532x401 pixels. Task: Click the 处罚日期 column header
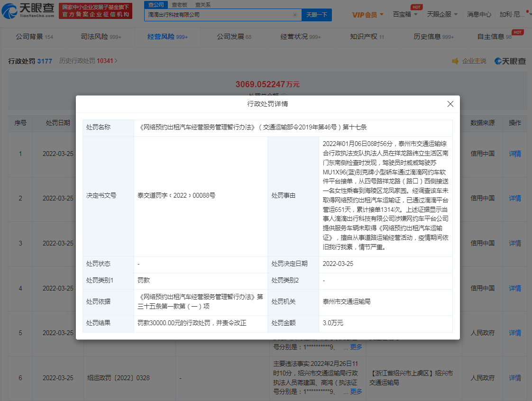(58, 123)
